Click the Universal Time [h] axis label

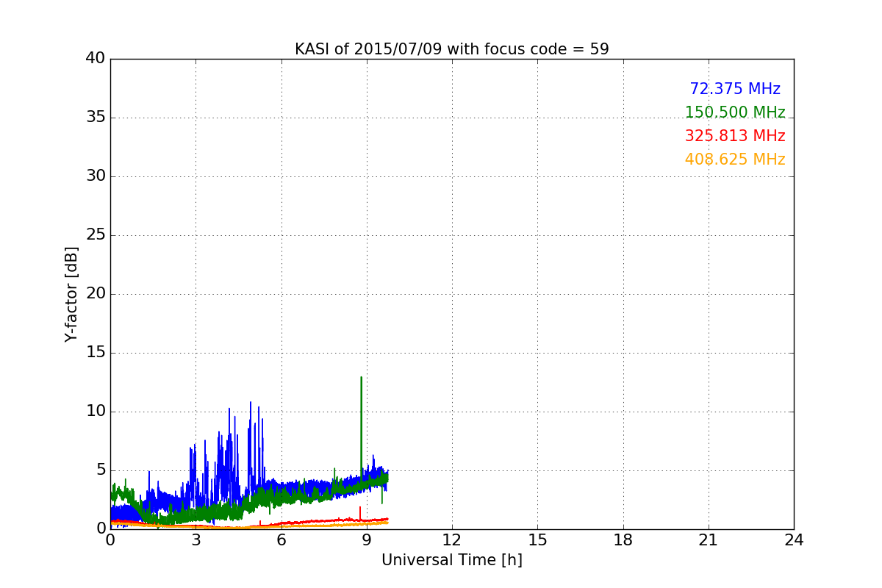[x=452, y=560]
